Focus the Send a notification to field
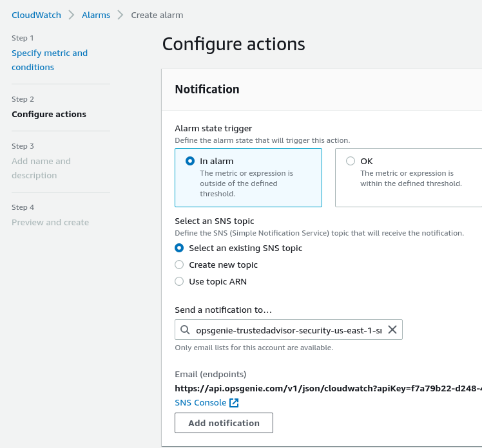The width and height of the screenshot is (482, 448). click(x=289, y=330)
